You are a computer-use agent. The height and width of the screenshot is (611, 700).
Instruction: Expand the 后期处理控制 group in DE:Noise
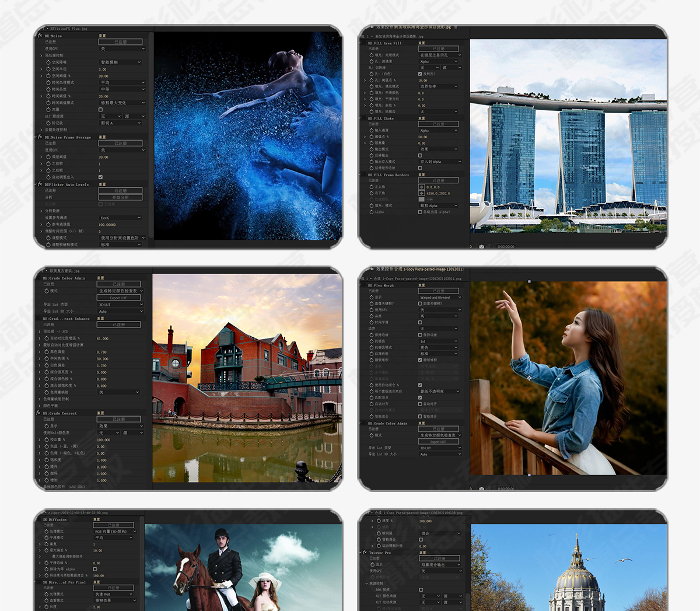pos(41,130)
